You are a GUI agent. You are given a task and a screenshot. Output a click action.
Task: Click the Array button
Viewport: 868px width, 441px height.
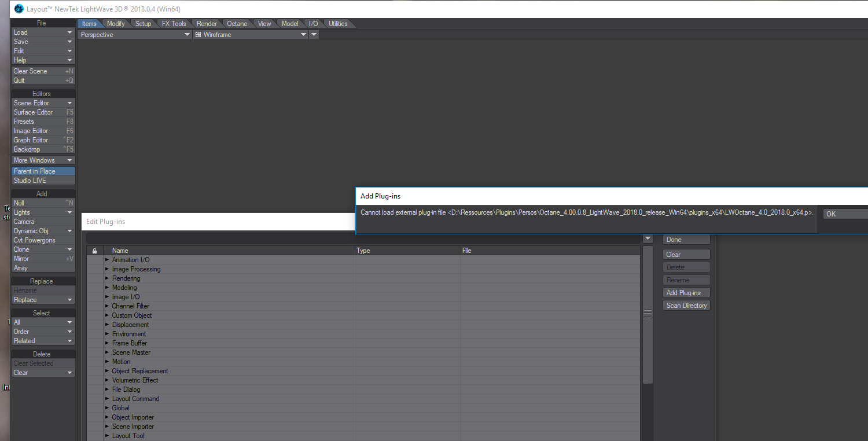tap(43, 268)
